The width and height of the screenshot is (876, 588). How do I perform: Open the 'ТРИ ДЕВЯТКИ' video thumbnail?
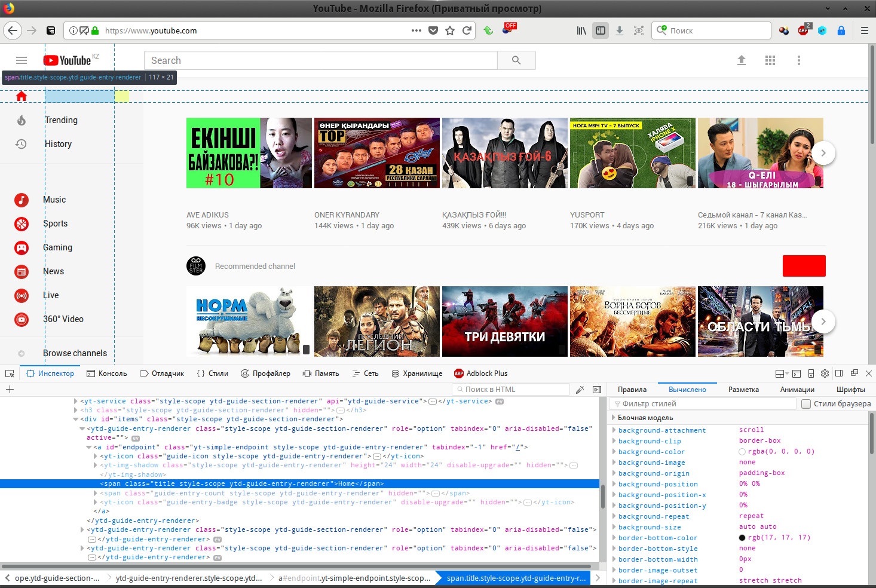click(505, 321)
